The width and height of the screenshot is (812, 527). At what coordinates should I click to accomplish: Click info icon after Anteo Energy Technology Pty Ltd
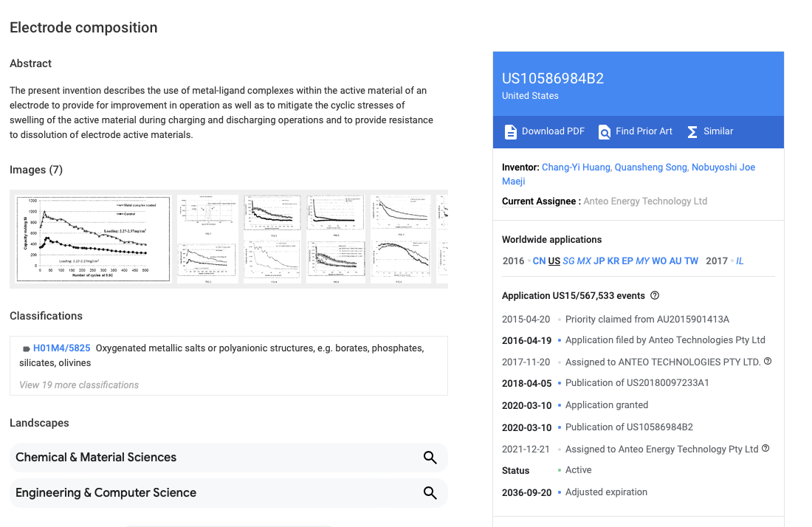[765, 448]
